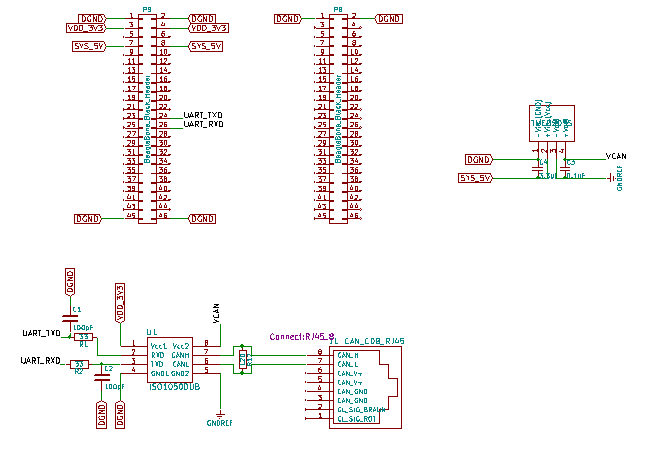Click the Connect:RJ45_8 footprint text
Screen dimensions: 652x450
coord(301,337)
